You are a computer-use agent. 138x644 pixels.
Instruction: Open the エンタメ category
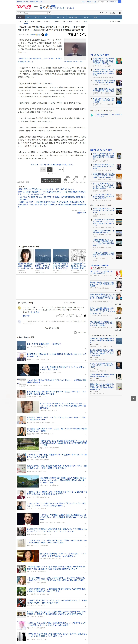[47, 21]
